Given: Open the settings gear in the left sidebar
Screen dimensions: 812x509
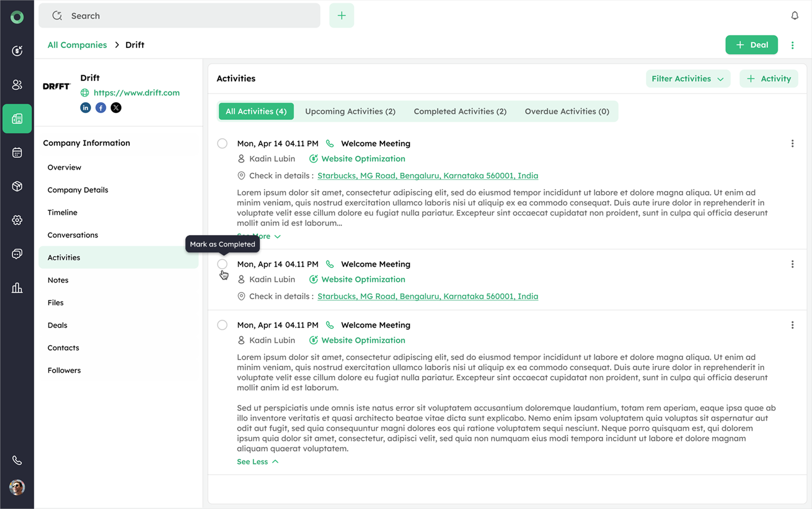Looking at the screenshot, I should click(x=17, y=220).
